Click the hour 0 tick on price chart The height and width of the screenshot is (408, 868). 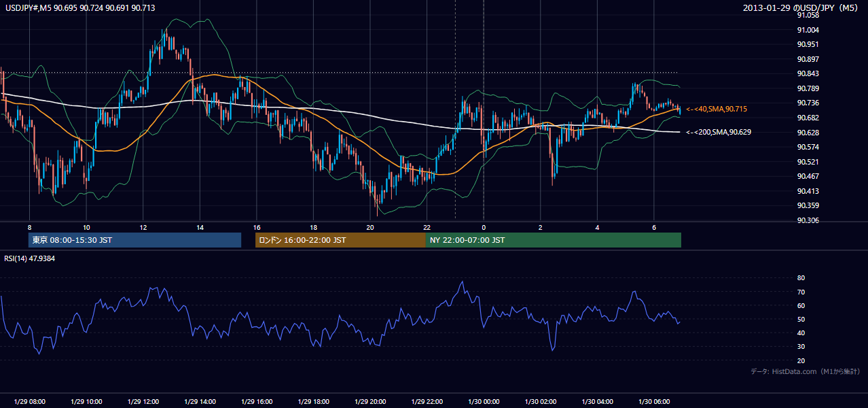(x=484, y=227)
